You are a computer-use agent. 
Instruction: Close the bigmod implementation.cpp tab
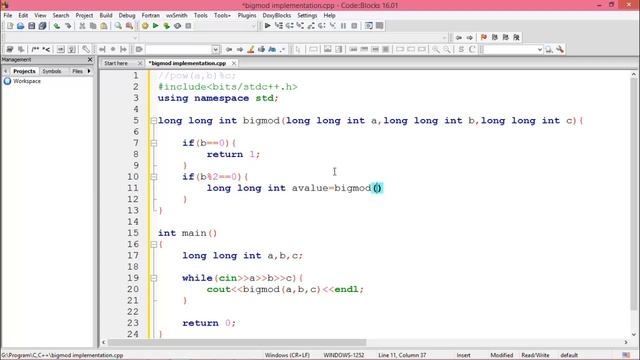coord(233,63)
